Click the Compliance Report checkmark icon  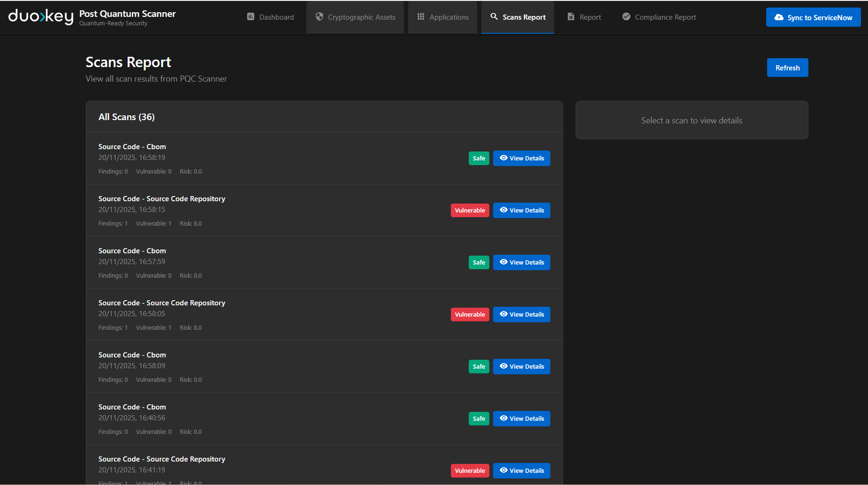tap(626, 17)
